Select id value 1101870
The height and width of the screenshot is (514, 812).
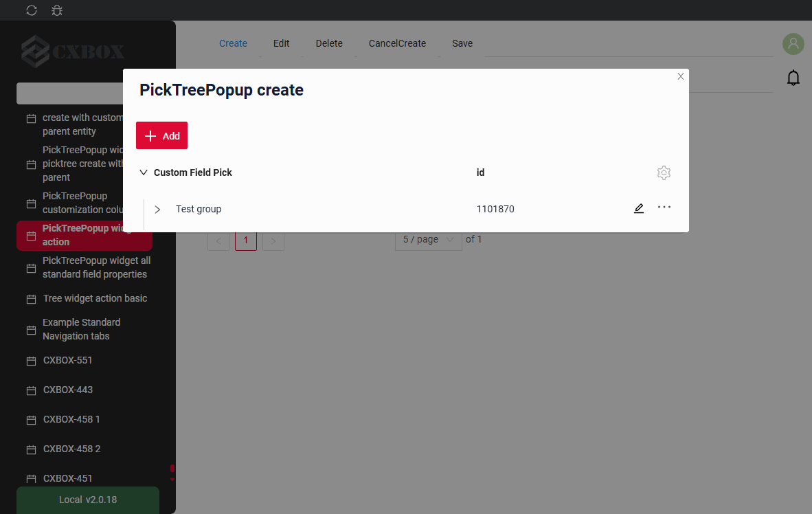[495, 209]
